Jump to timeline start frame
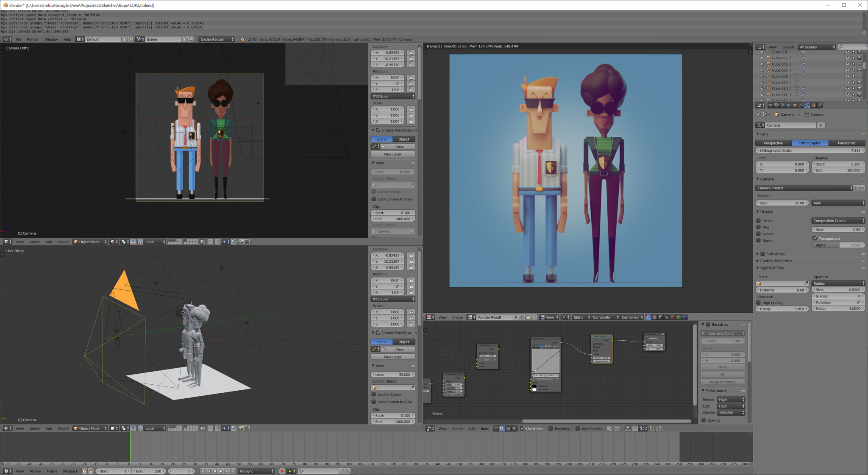The width and height of the screenshot is (868, 475). tap(203, 471)
